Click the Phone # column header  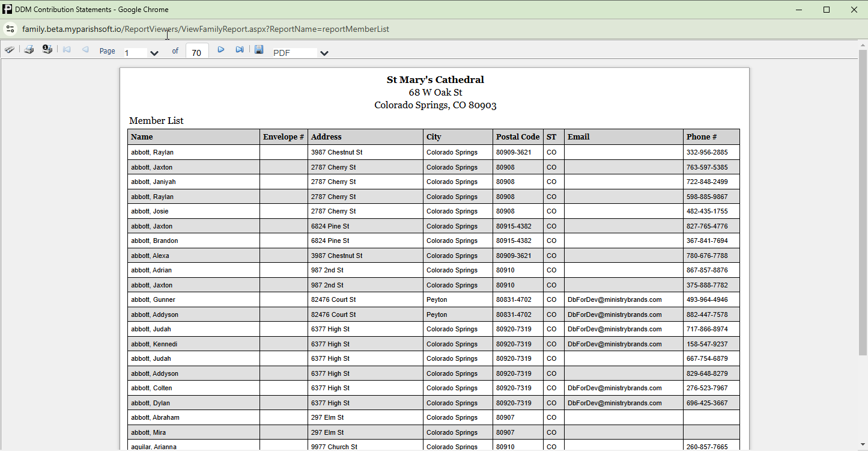(x=711, y=137)
